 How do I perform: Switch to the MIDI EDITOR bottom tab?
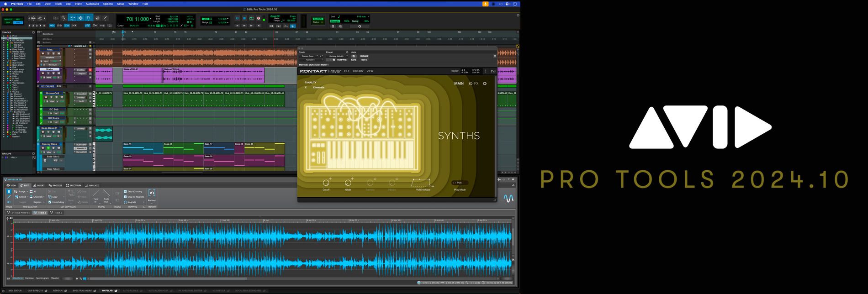pos(15,291)
